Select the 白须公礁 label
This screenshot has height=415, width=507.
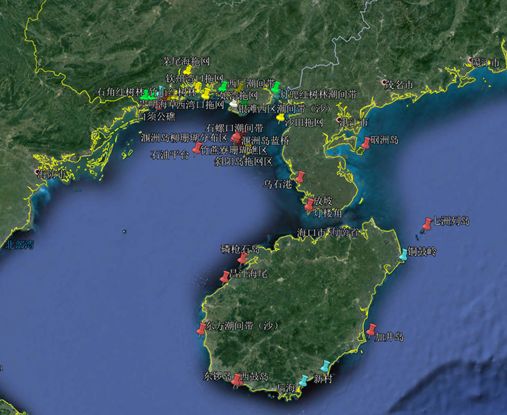pos(158,117)
